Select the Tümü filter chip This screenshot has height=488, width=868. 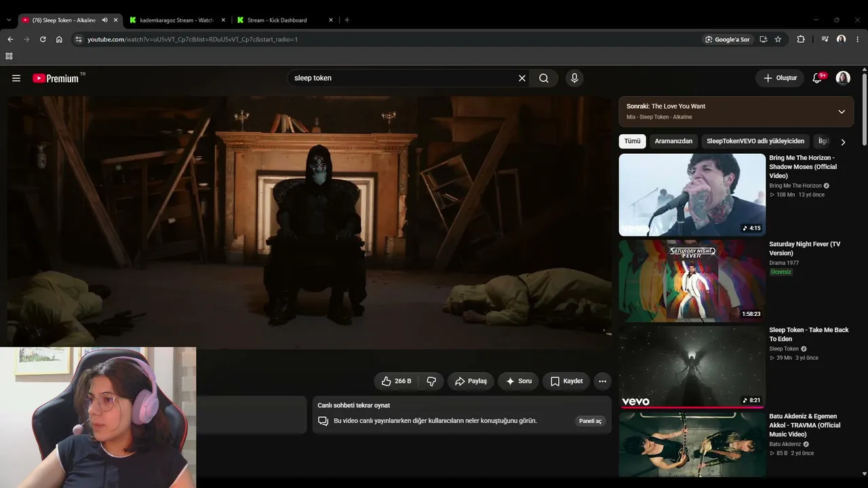[632, 141]
